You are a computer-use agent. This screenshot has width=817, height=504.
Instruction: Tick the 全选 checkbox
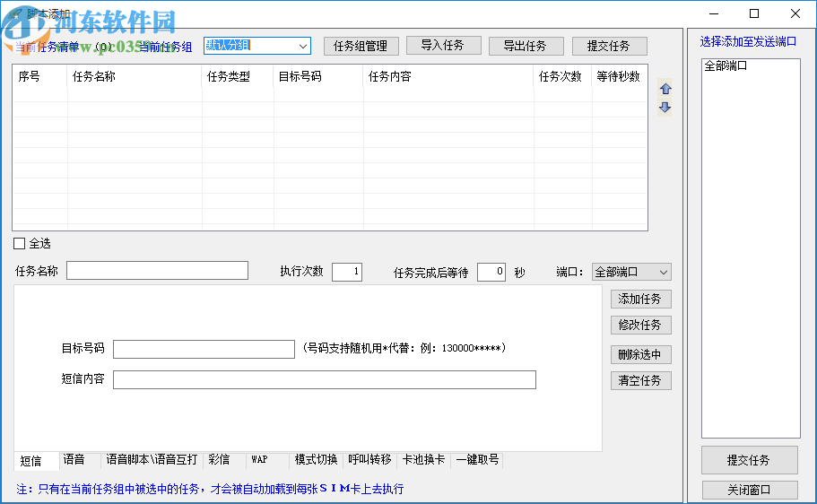click(x=19, y=243)
